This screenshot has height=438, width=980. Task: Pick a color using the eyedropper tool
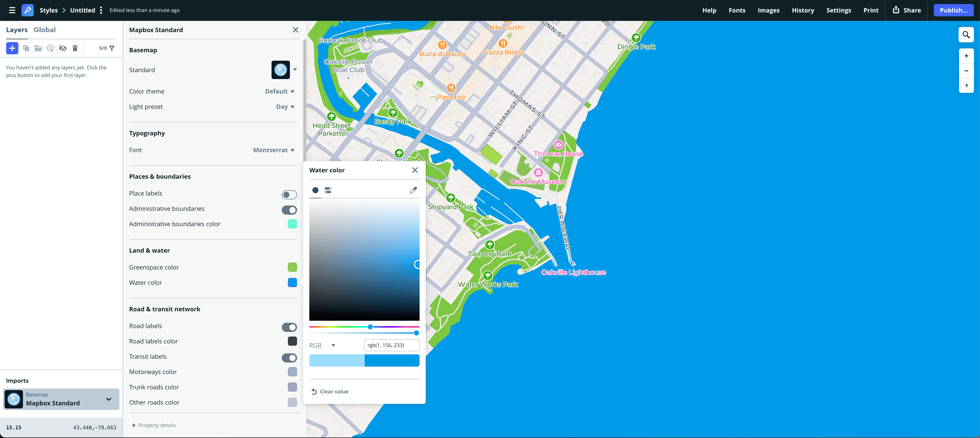[x=413, y=190]
